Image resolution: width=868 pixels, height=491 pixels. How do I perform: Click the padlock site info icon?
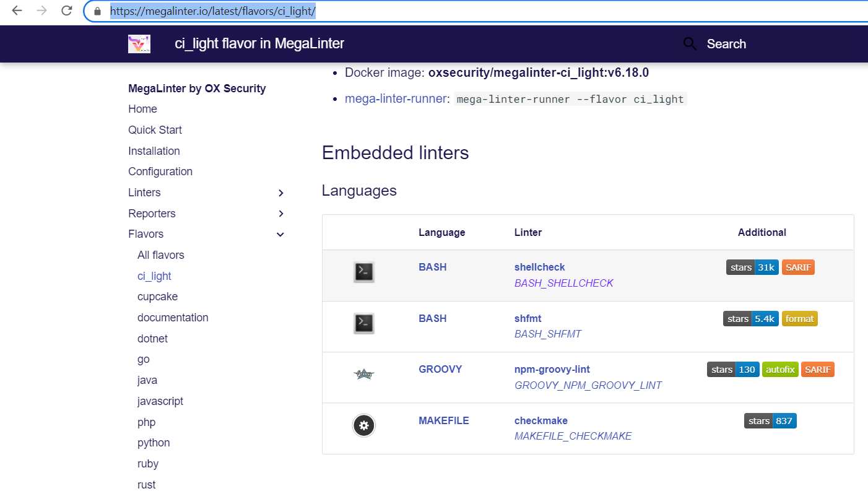[97, 11]
